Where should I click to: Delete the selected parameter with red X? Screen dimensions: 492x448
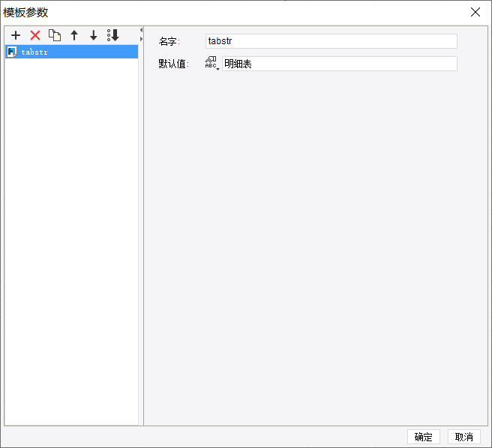coord(35,35)
